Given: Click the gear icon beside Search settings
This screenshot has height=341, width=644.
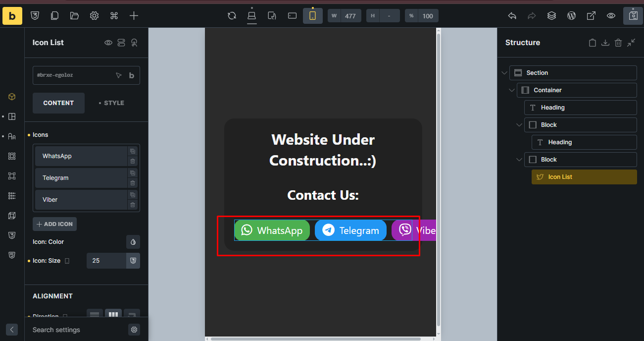Looking at the screenshot, I should (x=134, y=330).
